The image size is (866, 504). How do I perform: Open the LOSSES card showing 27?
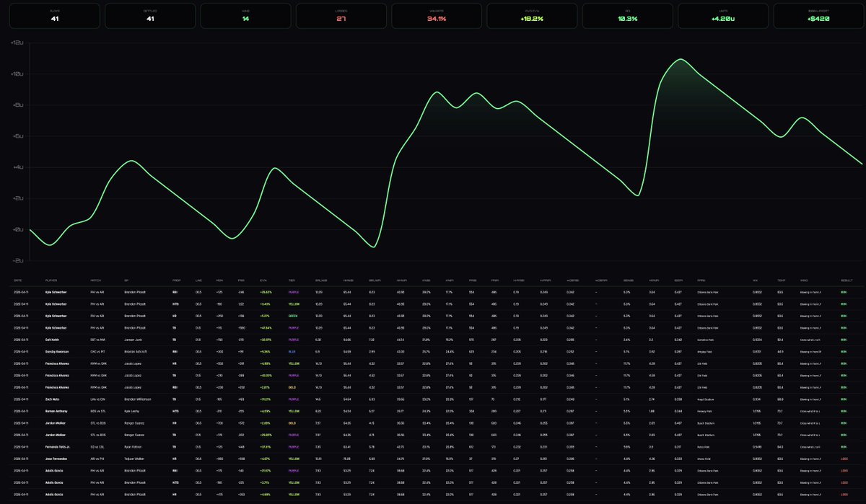tap(341, 16)
